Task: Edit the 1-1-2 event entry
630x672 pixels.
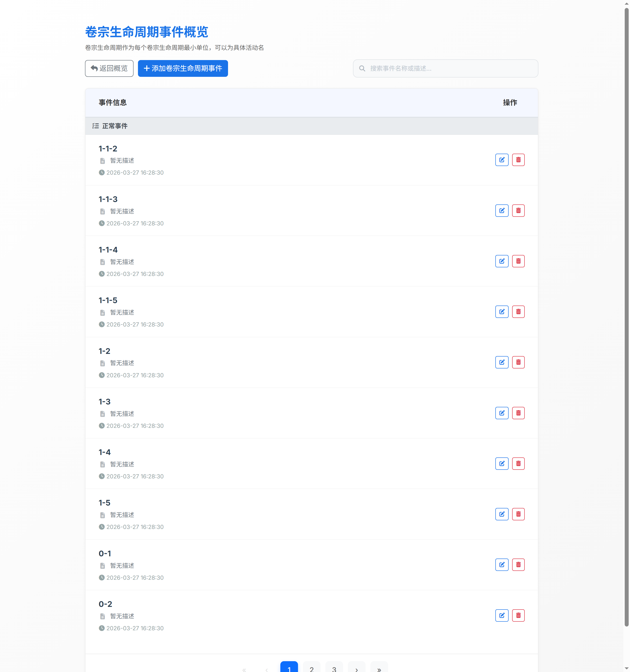Action: pyautogui.click(x=502, y=160)
